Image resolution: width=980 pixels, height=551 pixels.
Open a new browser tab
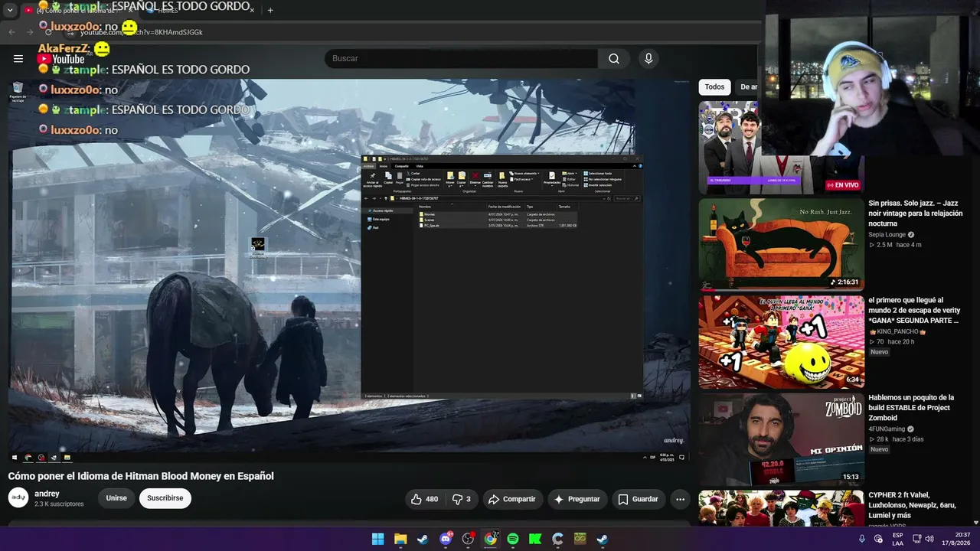pos(270,10)
